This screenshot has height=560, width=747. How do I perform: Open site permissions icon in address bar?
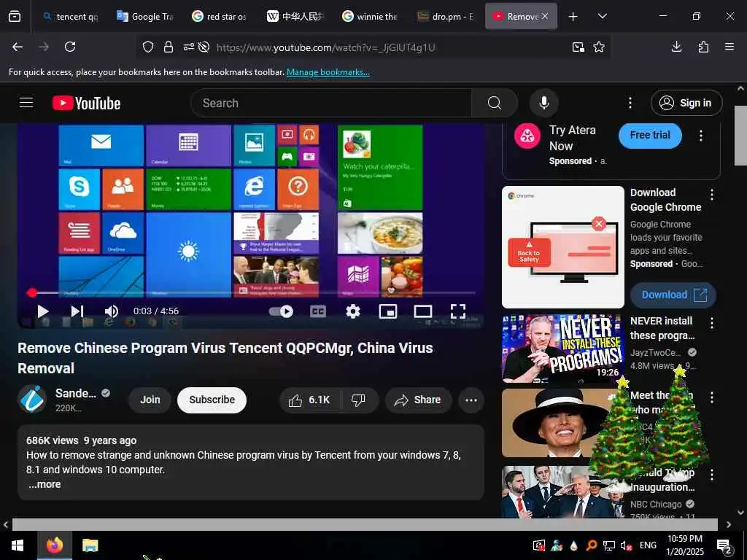pyautogui.click(x=189, y=47)
